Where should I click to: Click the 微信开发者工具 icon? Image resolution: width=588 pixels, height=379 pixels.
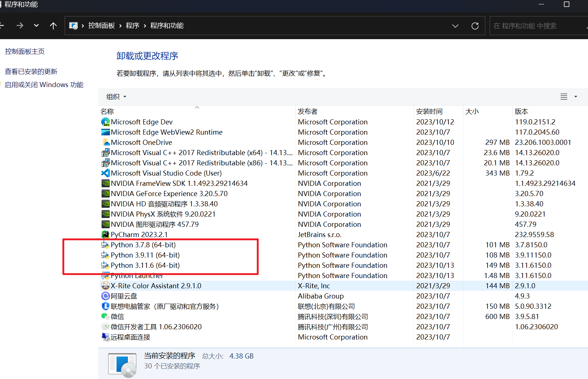coord(106,327)
